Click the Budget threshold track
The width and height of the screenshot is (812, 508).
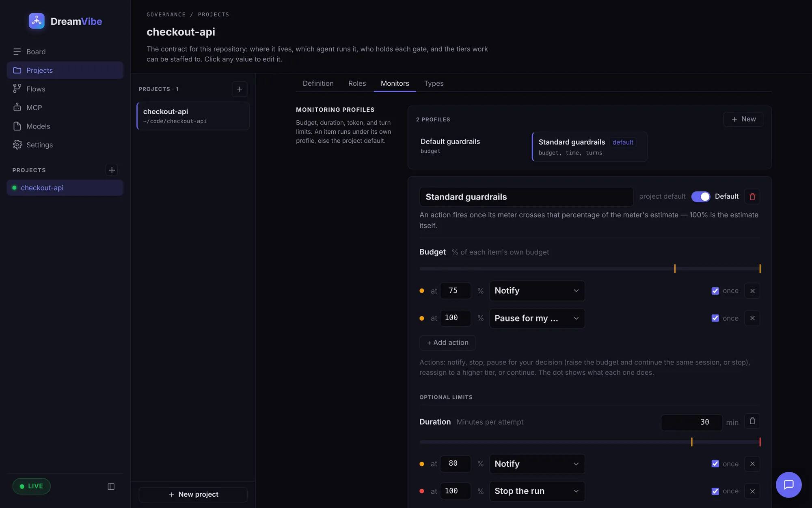point(590,269)
